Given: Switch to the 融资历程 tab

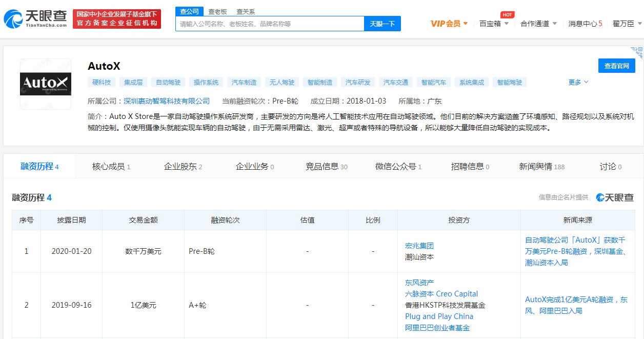Looking at the screenshot, I should [x=39, y=166].
